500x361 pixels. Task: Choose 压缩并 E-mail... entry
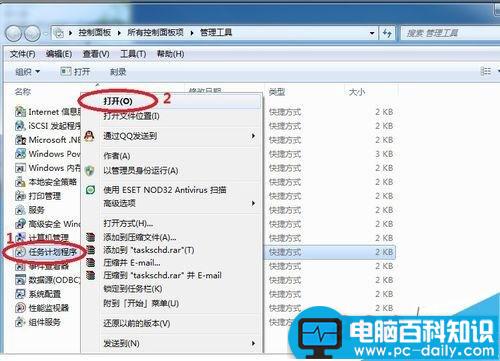[132, 263]
